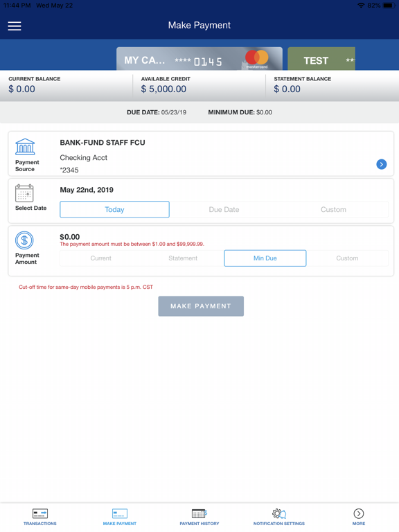
Task: Click the cut-off time notice text
Action: tap(86, 287)
